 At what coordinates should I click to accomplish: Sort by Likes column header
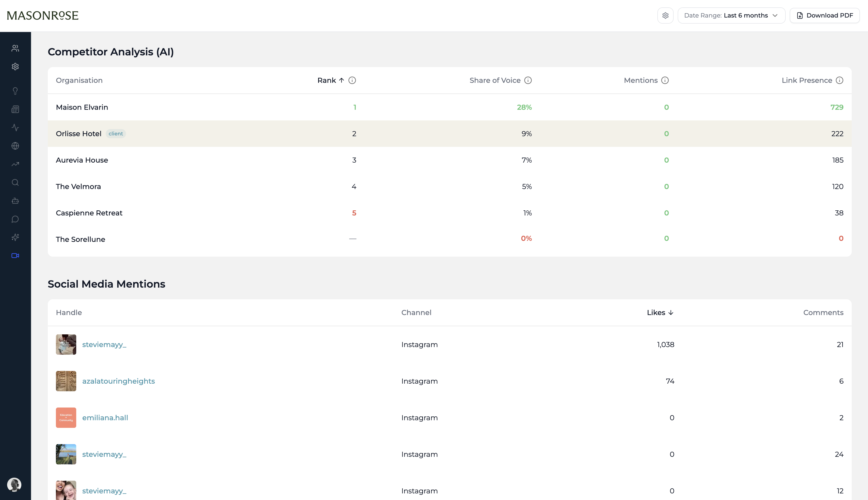pos(660,312)
